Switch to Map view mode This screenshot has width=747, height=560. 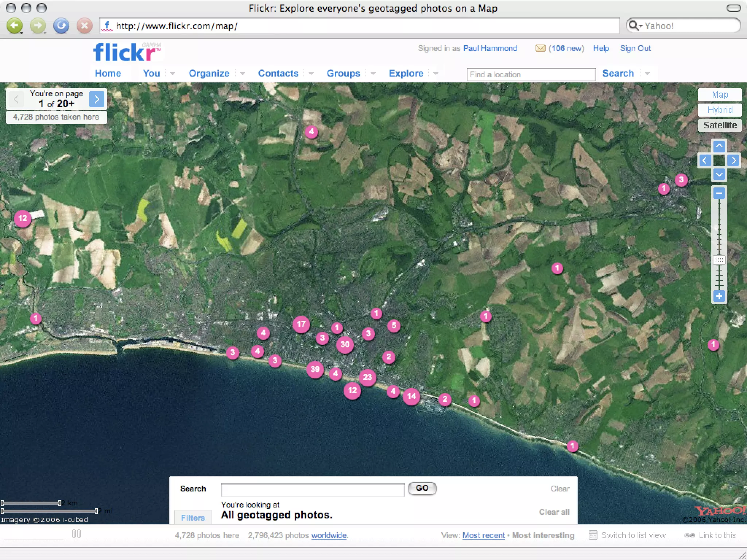[720, 95]
